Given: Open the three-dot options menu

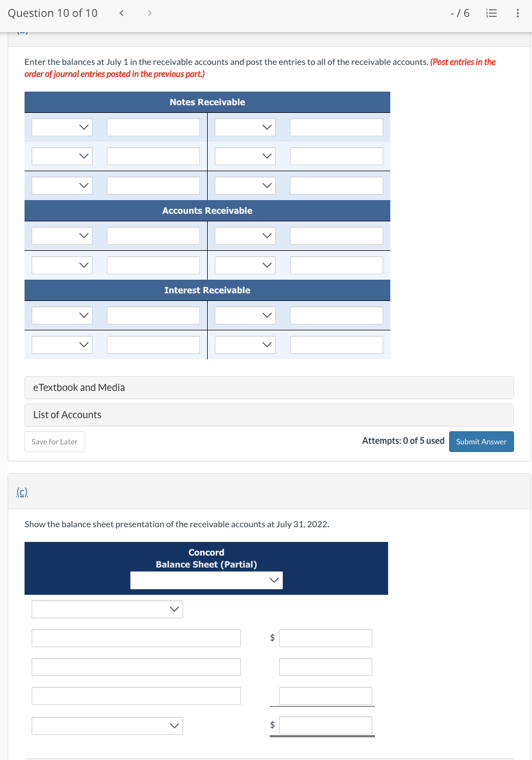Looking at the screenshot, I should pos(517,13).
